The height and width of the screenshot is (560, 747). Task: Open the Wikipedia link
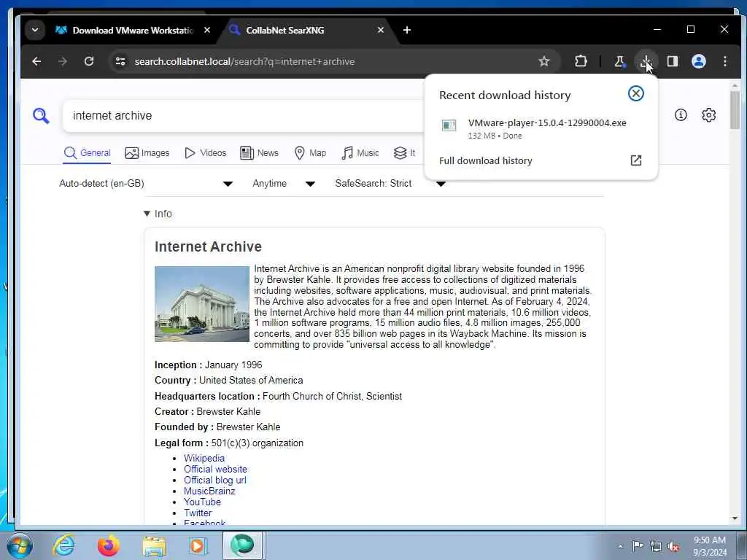point(204,458)
